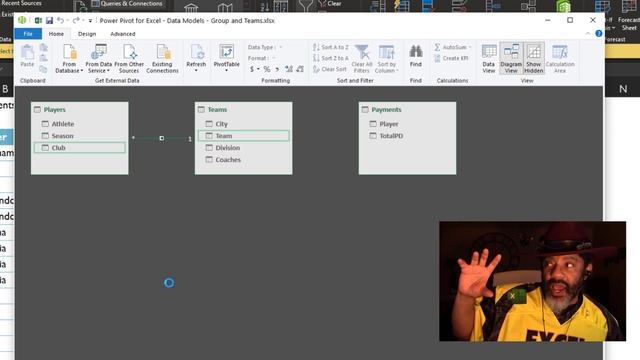
Task: Click the Help question mark icon
Action: 598,33
